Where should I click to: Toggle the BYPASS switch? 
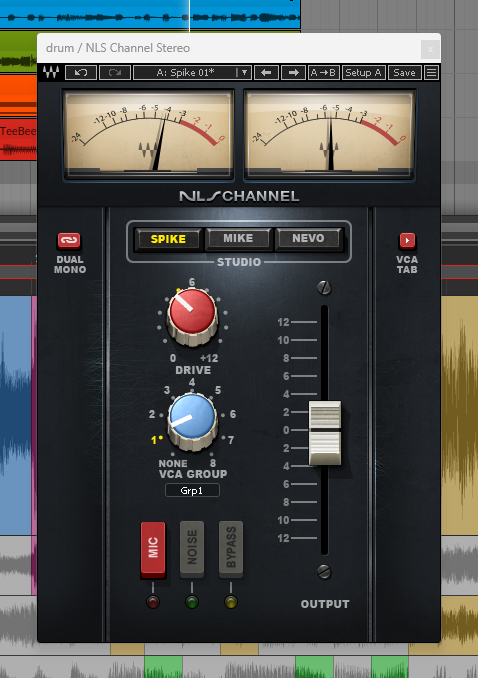(231, 549)
